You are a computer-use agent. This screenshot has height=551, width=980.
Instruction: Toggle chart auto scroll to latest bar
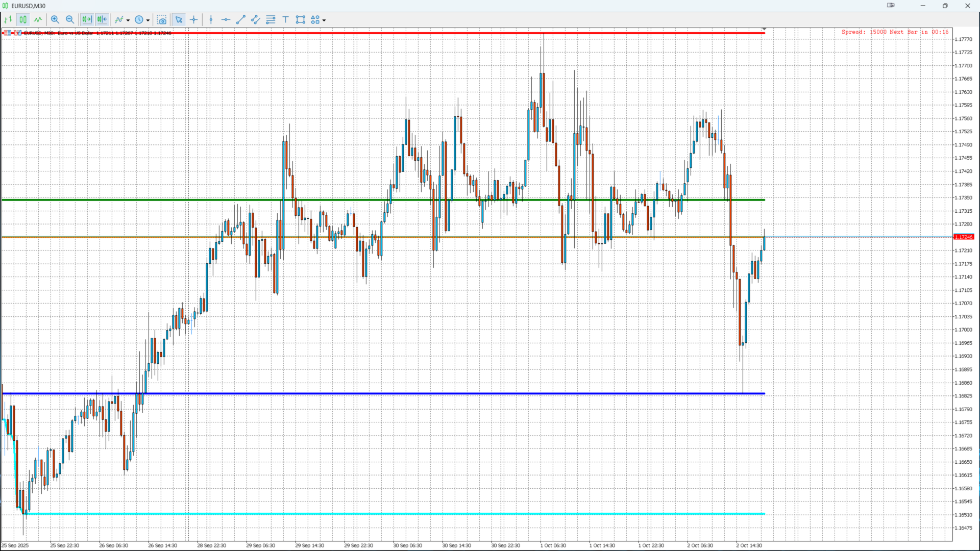point(87,20)
